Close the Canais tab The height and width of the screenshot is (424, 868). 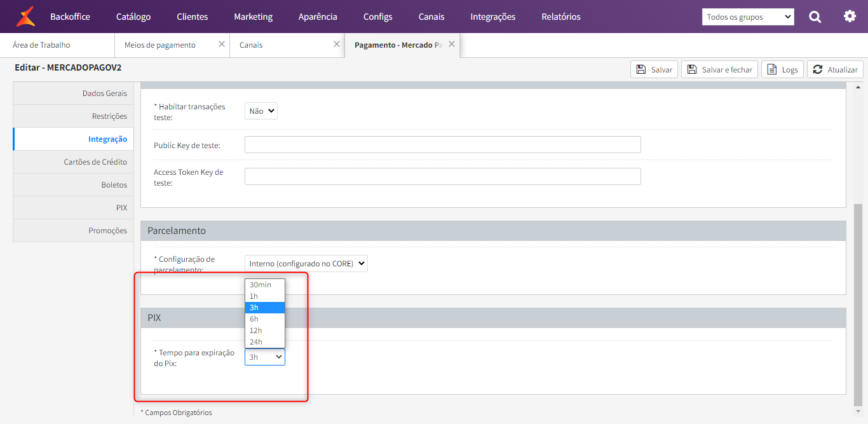(337, 44)
